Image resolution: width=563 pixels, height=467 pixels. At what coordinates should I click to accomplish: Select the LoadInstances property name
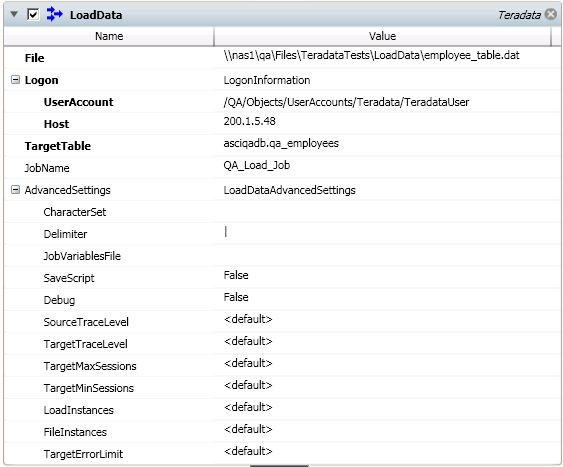click(79, 410)
